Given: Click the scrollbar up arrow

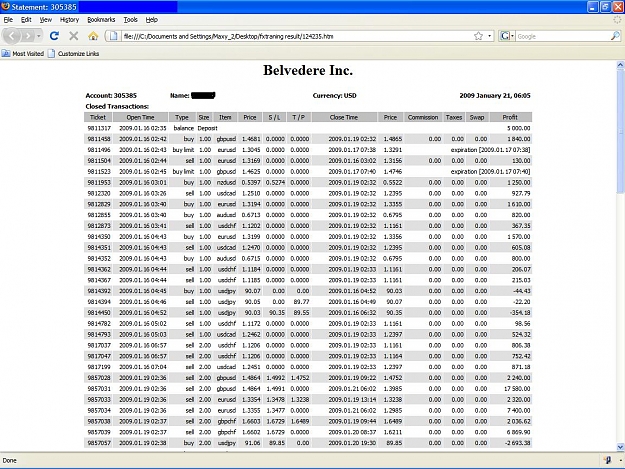Looking at the screenshot, I should point(620,65).
